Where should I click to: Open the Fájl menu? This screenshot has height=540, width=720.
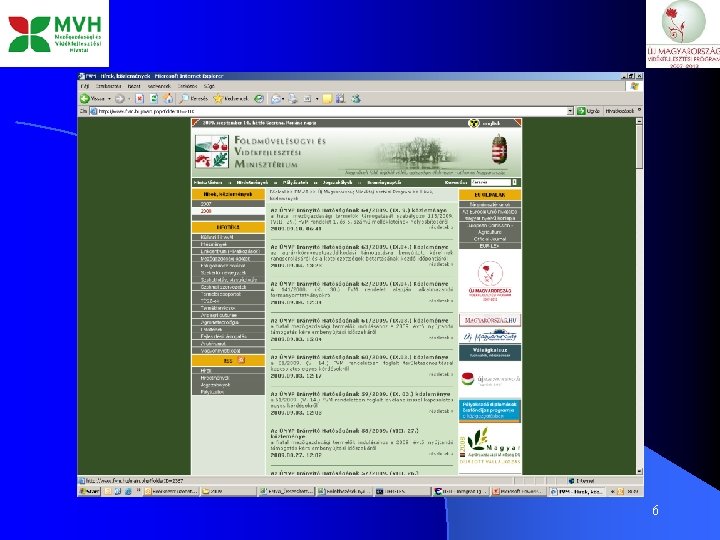[84, 86]
